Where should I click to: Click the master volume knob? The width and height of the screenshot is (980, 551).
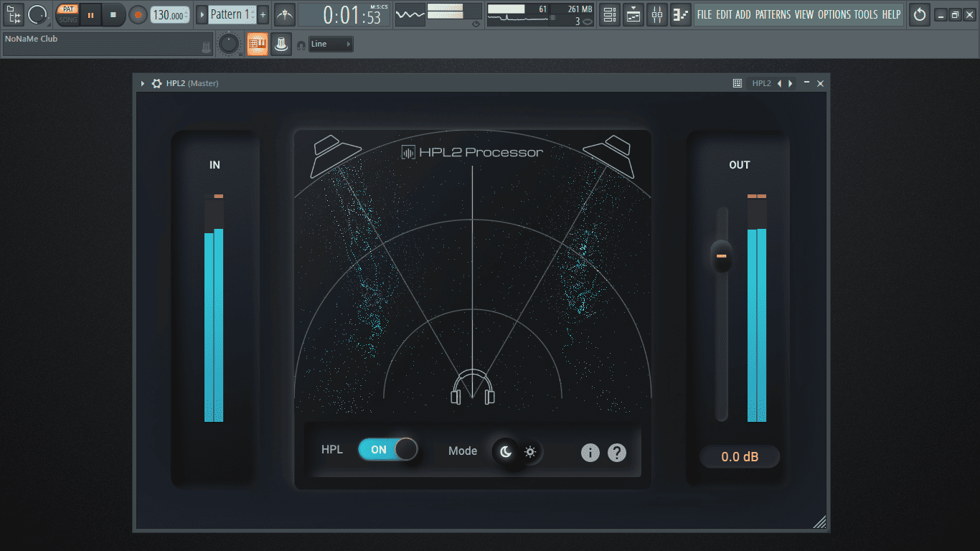tap(229, 44)
